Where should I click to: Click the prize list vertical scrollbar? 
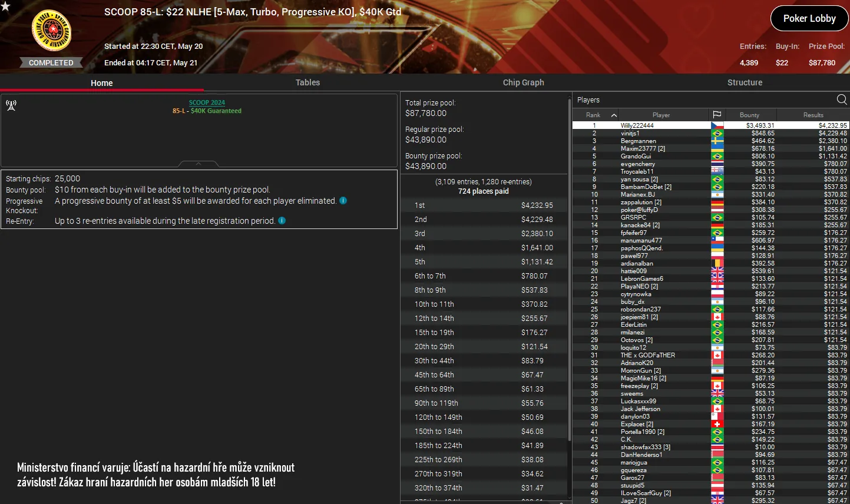(569, 271)
